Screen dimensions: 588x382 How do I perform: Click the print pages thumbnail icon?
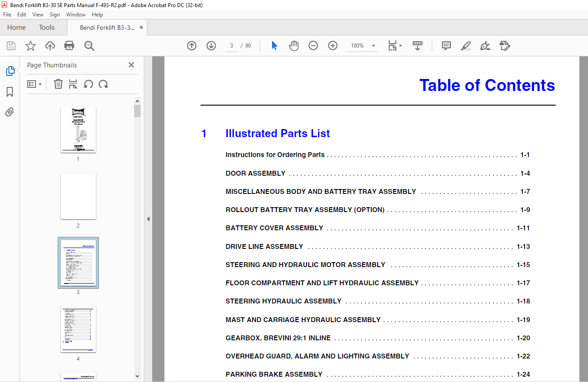pyautogui.click(x=73, y=84)
